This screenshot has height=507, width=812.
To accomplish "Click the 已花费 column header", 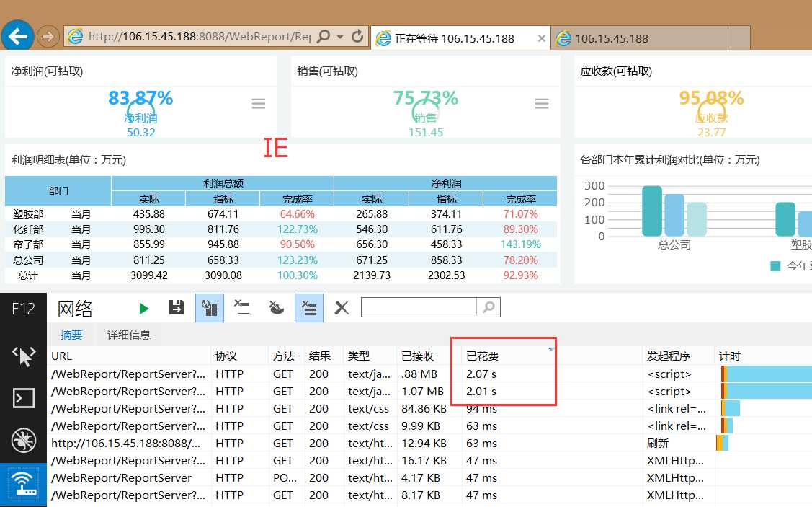I will [552, 356].
